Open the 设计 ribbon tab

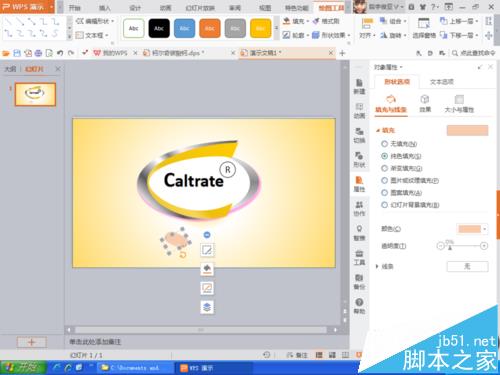click(135, 8)
